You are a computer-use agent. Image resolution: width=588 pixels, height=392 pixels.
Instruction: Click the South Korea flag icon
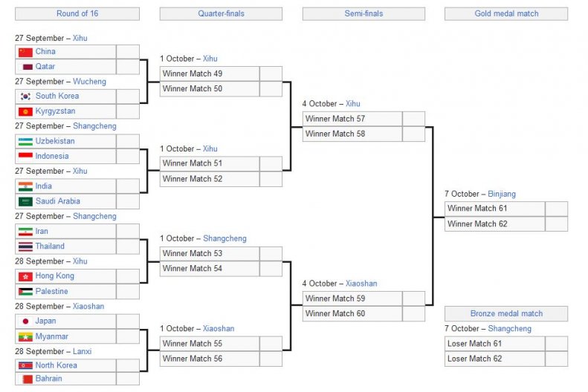point(25,97)
